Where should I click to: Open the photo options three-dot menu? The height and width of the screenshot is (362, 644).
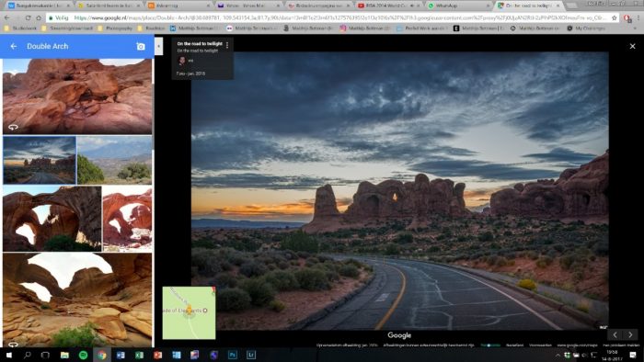(x=227, y=45)
